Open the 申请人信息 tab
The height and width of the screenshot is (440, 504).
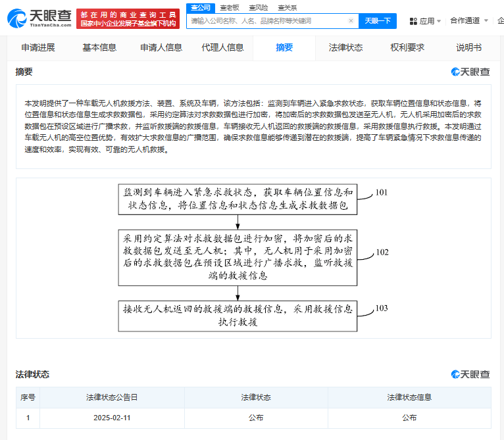(161, 47)
